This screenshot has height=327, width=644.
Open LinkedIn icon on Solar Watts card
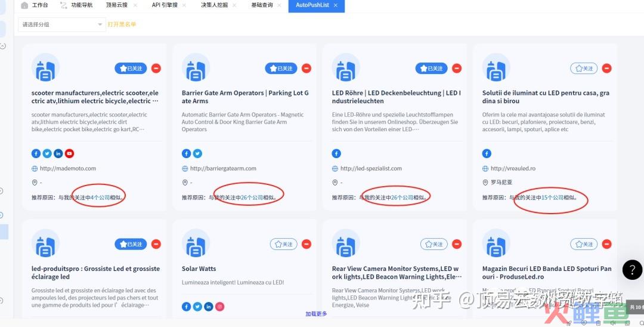click(209, 307)
